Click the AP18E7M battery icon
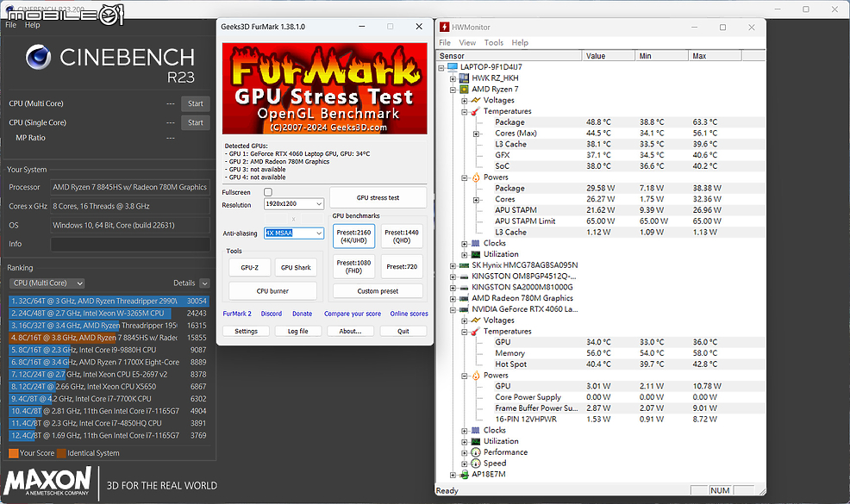This screenshot has height=504, width=850. coord(464,474)
